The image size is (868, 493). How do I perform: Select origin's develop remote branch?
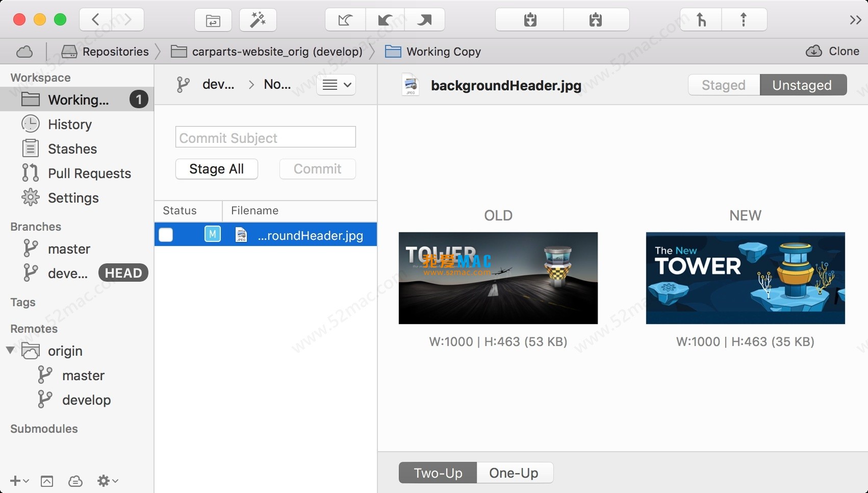[77, 400]
